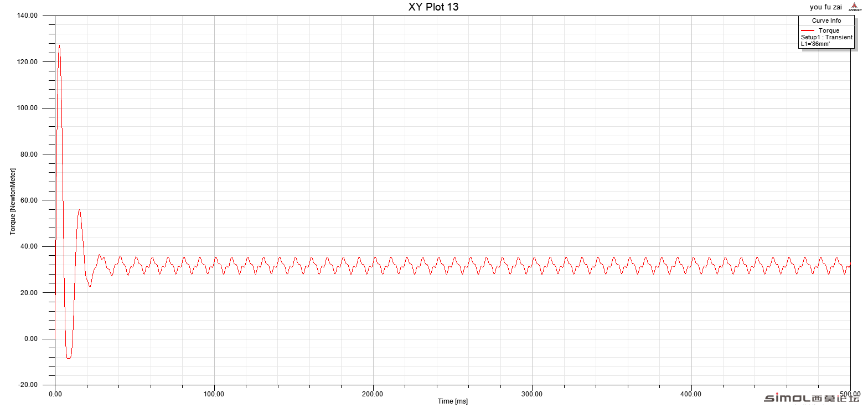Click the red Torque legend line swatch
This screenshot has height=408, width=868.
[807, 30]
